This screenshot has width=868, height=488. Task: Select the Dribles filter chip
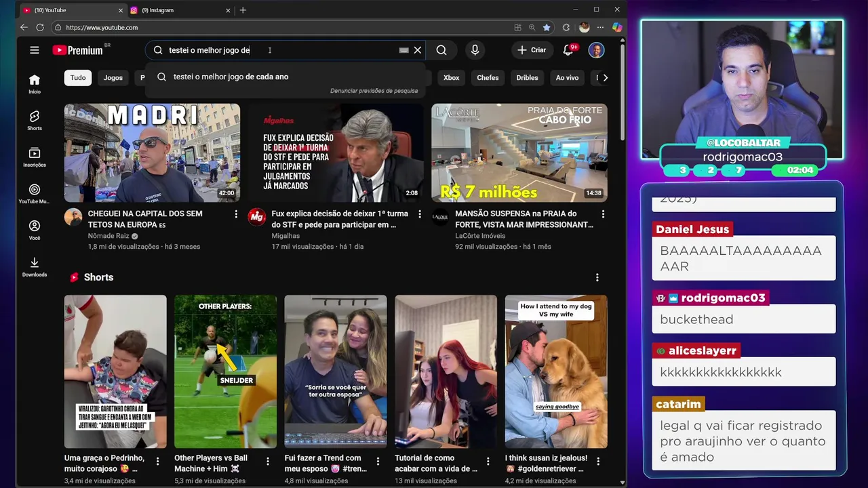(x=527, y=78)
